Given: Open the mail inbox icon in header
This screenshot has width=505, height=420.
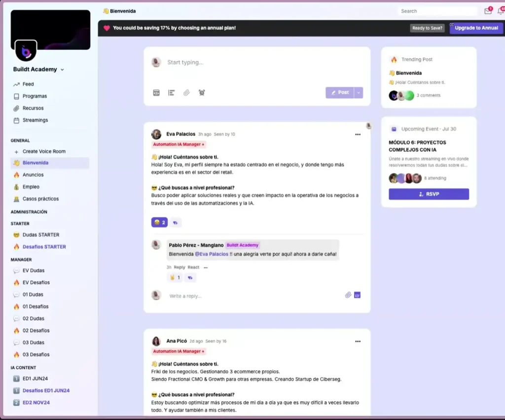Looking at the screenshot, I should (x=488, y=11).
